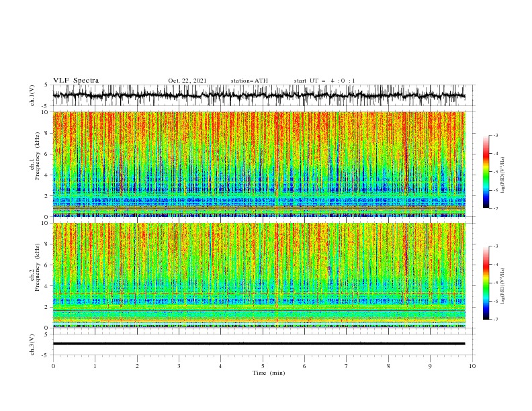This screenshot has width=532, height=411.
Task: Click the ch.1 frequency tick label "8"
Action: [x=47, y=133]
